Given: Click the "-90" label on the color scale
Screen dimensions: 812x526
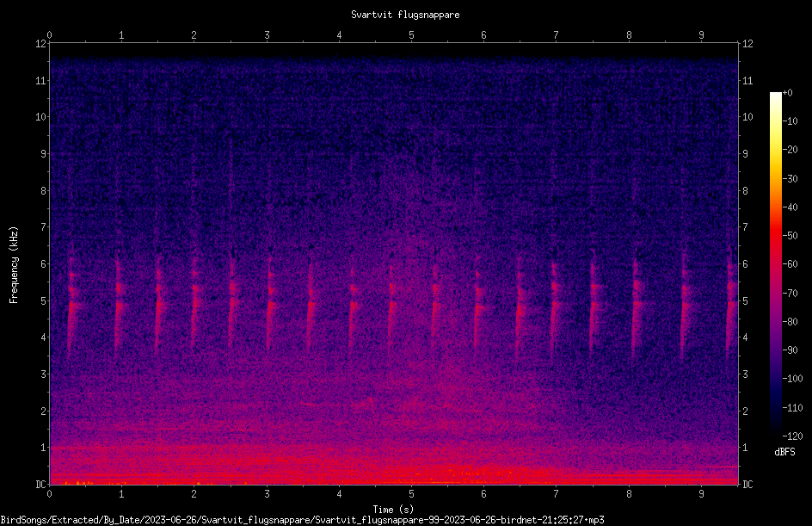Looking at the screenshot, I should 790,350.
